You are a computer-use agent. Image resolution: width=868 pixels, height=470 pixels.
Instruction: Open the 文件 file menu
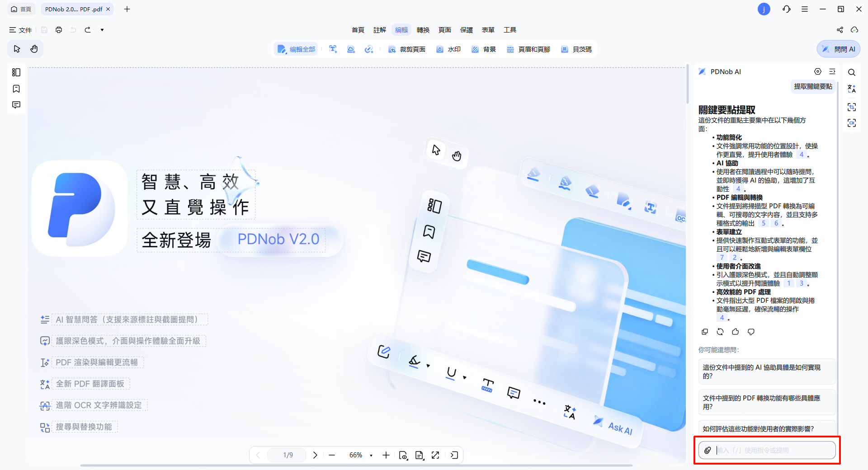click(20, 30)
